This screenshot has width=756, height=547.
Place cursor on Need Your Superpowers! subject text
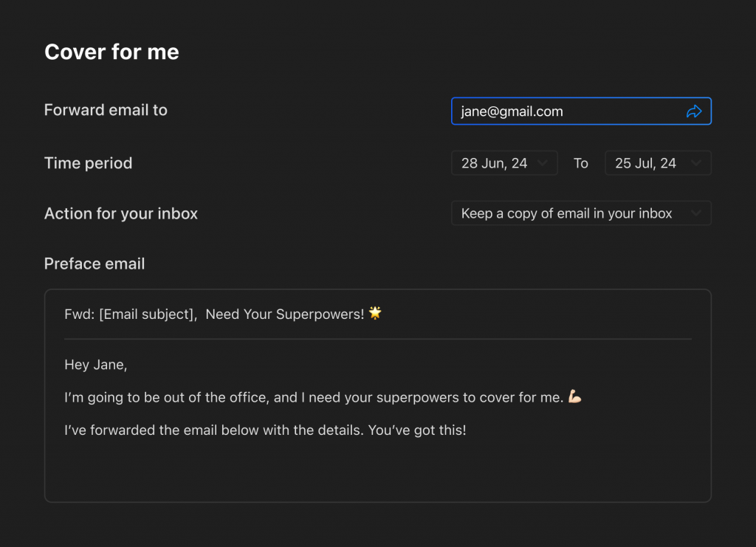(284, 314)
